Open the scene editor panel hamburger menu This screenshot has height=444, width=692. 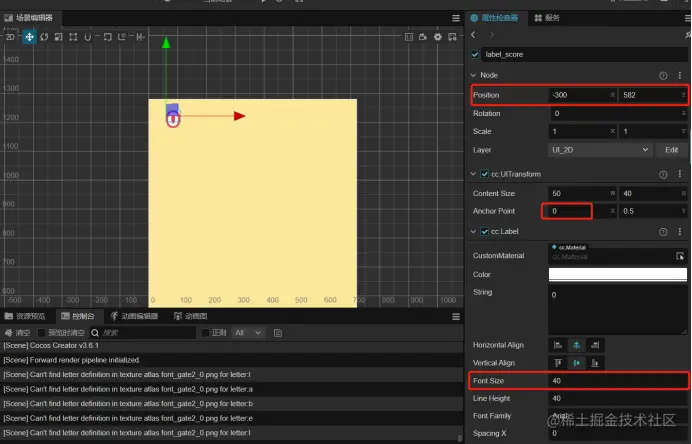coord(456,18)
